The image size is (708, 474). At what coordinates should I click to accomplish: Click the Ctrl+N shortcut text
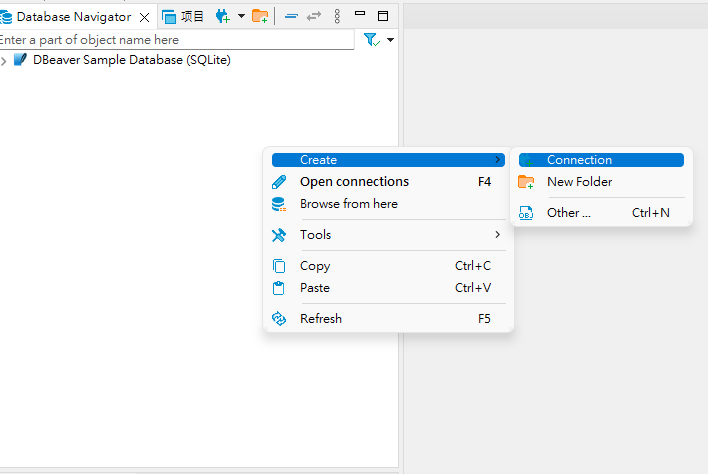coord(651,213)
